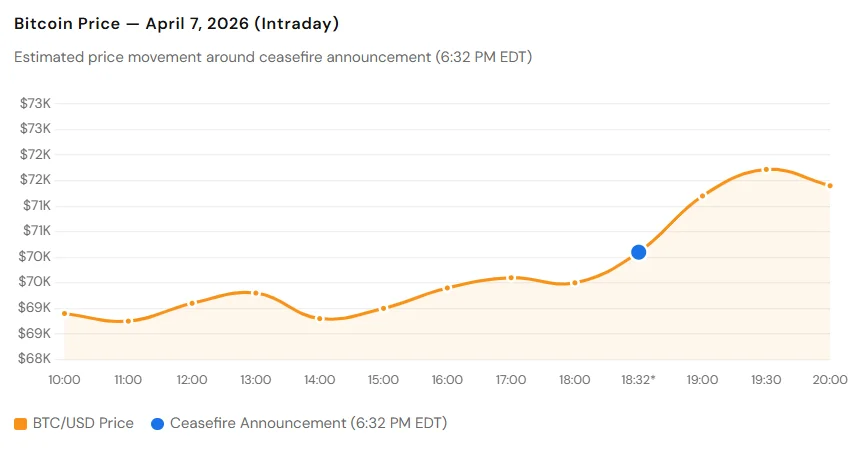The width and height of the screenshot is (863, 450).
Task: Click the data point at 16:00
Action: click(x=447, y=287)
